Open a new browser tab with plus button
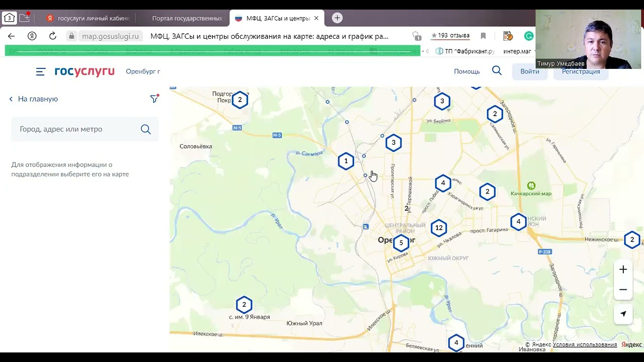Image resolution: width=644 pixels, height=362 pixels. (x=337, y=18)
